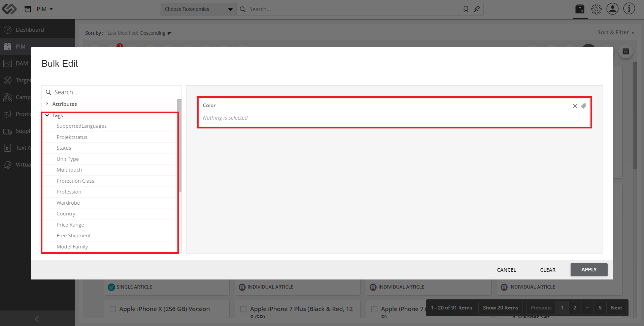Check the Apple iPhone X (256 GB) checkbox

(113, 309)
